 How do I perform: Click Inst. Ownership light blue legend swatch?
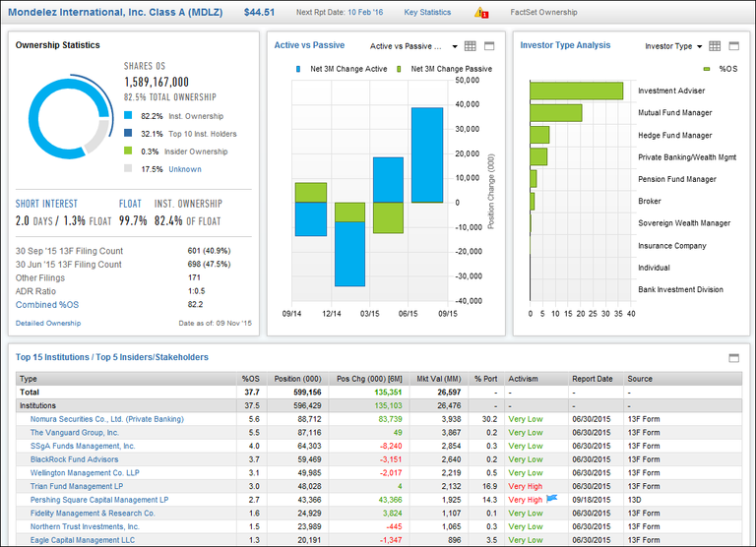tap(128, 116)
